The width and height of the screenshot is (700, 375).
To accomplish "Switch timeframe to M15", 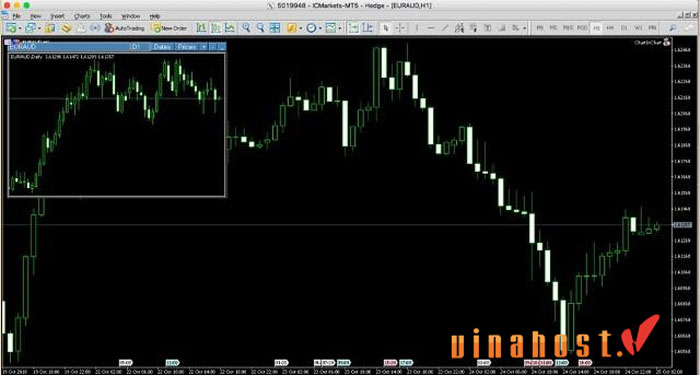I will coord(567,28).
